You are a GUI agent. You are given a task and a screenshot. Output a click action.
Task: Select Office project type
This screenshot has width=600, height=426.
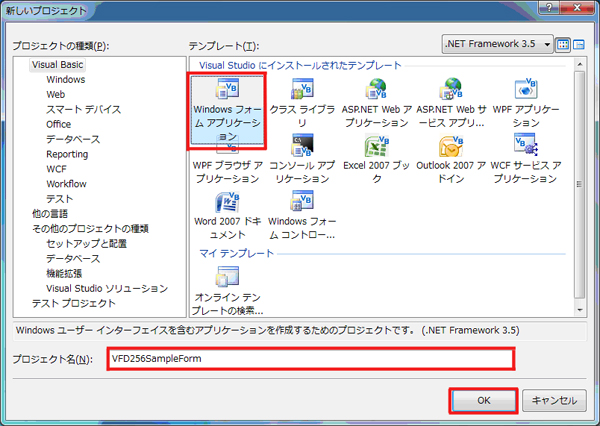pyautogui.click(x=59, y=124)
